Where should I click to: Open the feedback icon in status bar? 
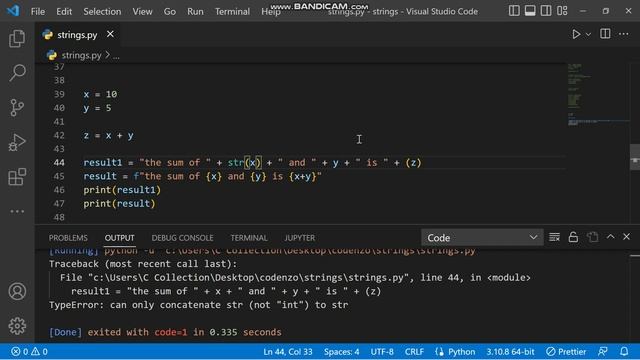[602, 351]
